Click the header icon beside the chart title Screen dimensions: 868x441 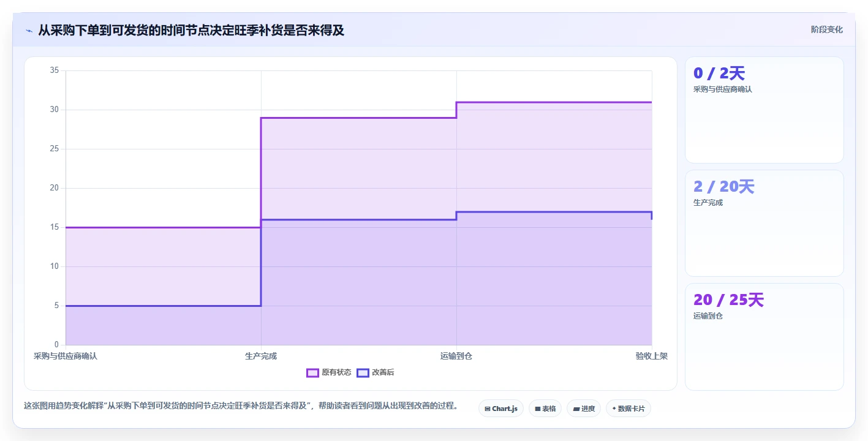pos(29,31)
